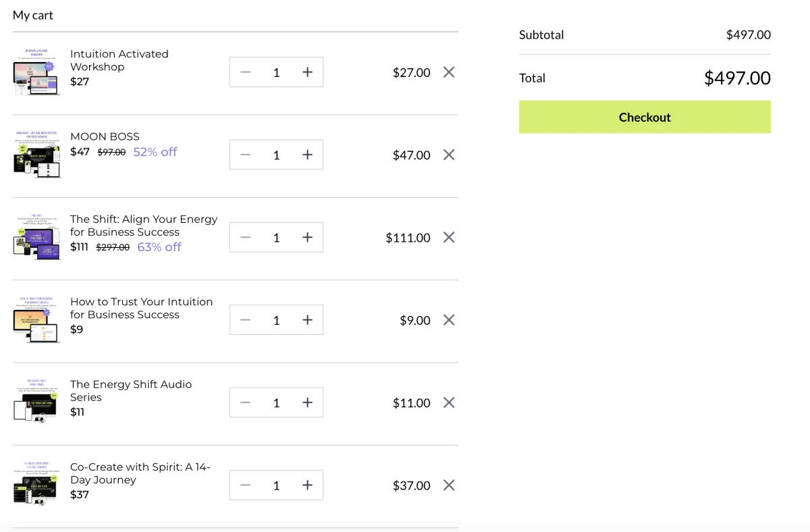Increase quantity of The Shift course
This screenshot has height=532, width=810.
307,237
